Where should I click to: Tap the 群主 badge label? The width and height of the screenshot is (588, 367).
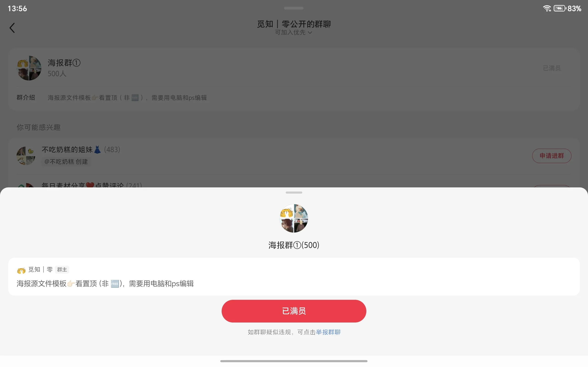point(62,270)
